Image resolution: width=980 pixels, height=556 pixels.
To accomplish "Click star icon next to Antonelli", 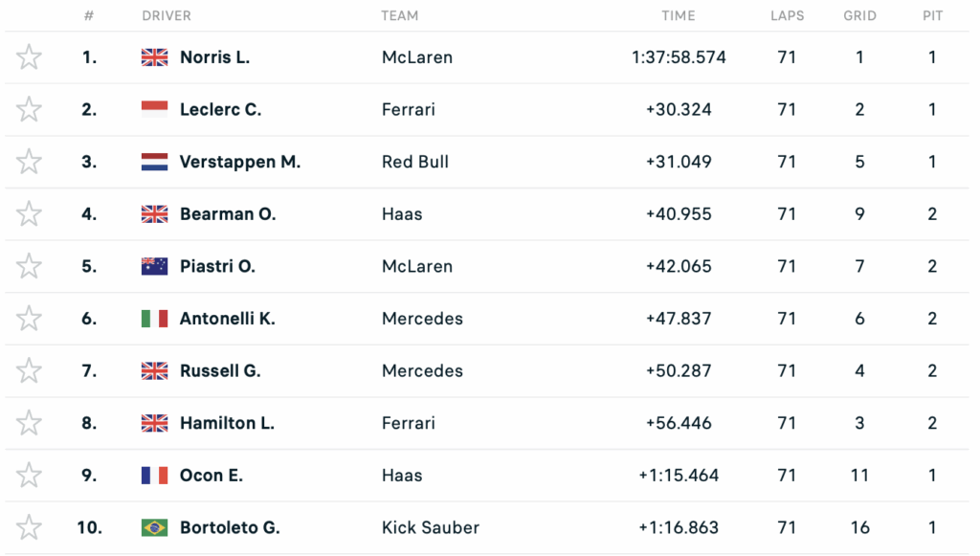I will pyautogui.click(x=30, y=319).
